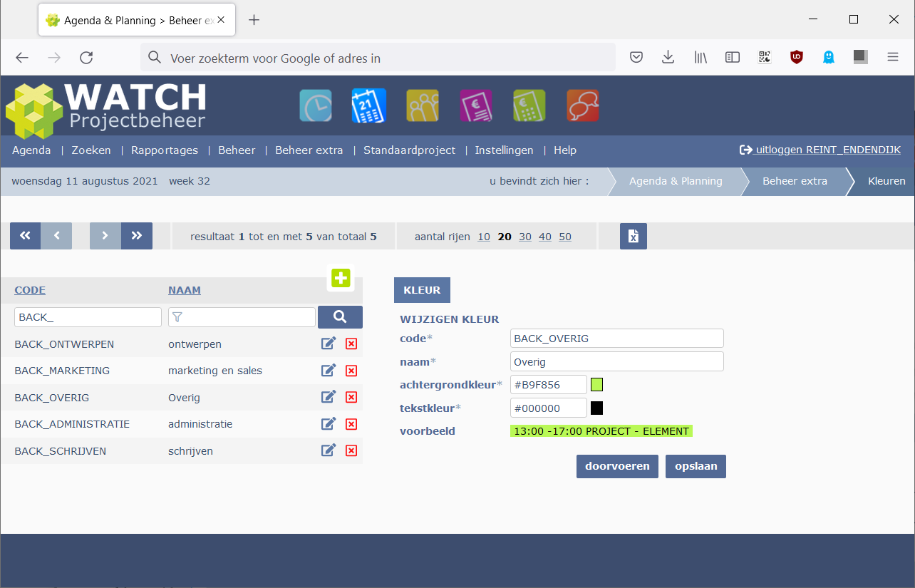Click the browser address bar

[378, 58]
